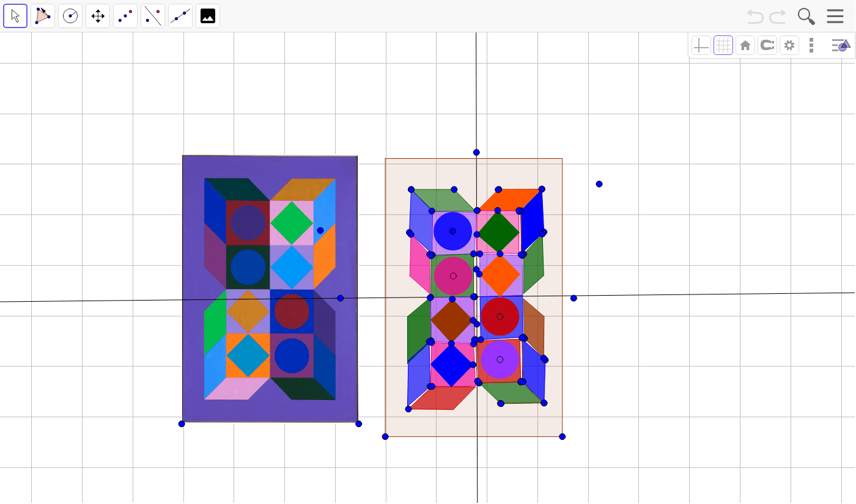Screen dimensions: 856x504
Task: Select the point above the reconstruction on vertical line
Action: [476, 152]
